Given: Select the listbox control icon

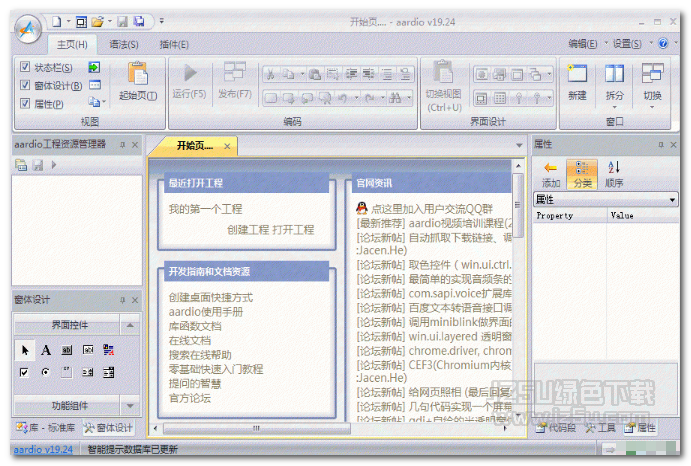Looking at the screenshot, I should pyautogui.click(x=108, y=373).
